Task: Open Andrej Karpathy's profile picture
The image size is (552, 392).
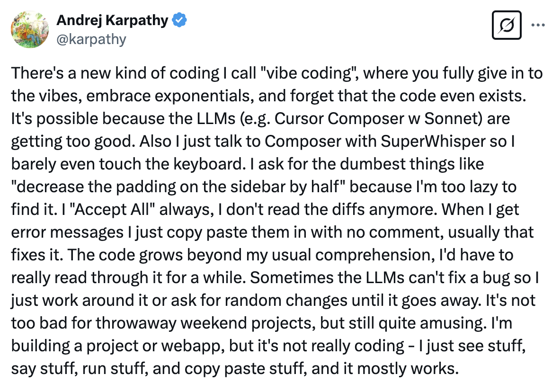Action: (30, 28)
